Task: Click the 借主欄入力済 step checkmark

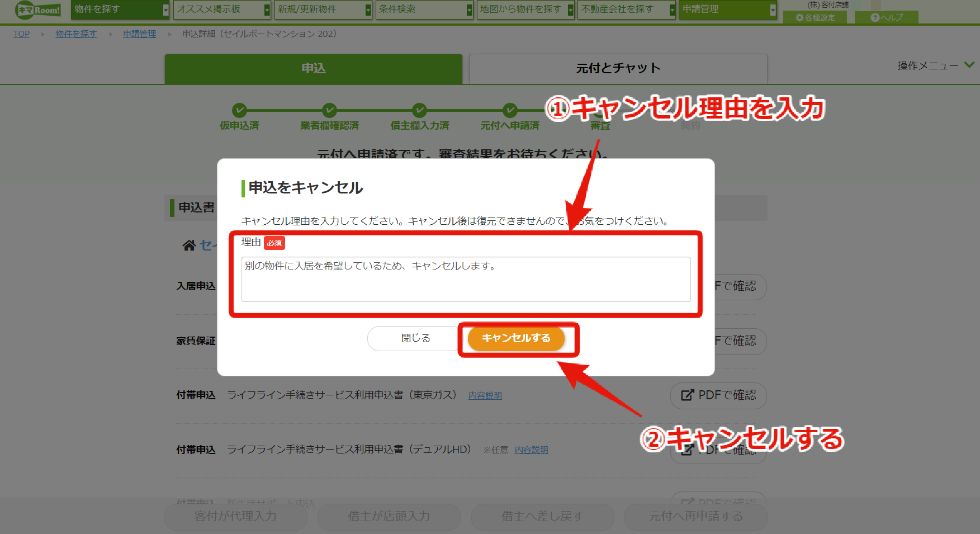Action: [x=419, y=110]
